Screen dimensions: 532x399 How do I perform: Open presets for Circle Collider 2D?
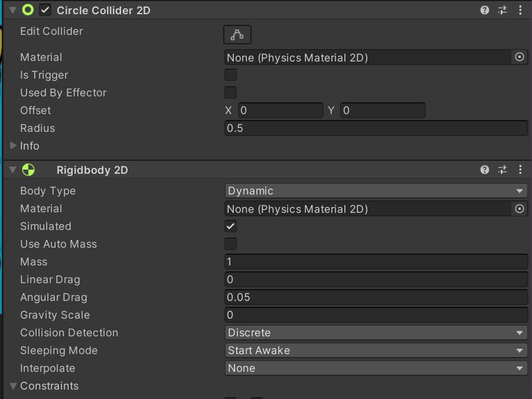point(502,10)
